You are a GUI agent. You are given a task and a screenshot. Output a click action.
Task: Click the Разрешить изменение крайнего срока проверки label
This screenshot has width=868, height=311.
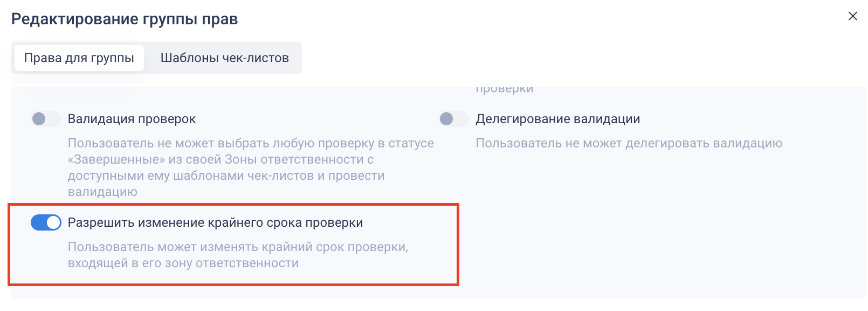[215, 222]
